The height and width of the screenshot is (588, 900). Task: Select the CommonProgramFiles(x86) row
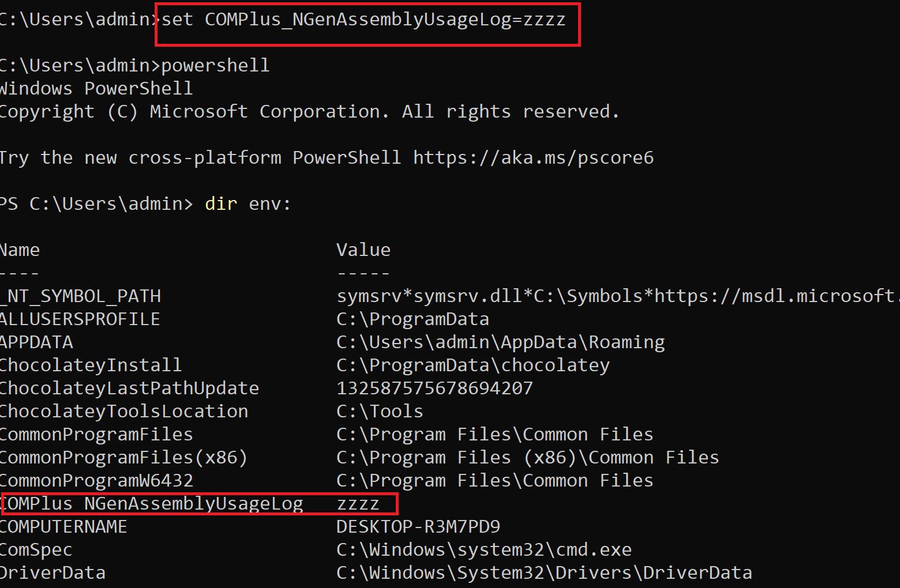[x=123, y=457]
